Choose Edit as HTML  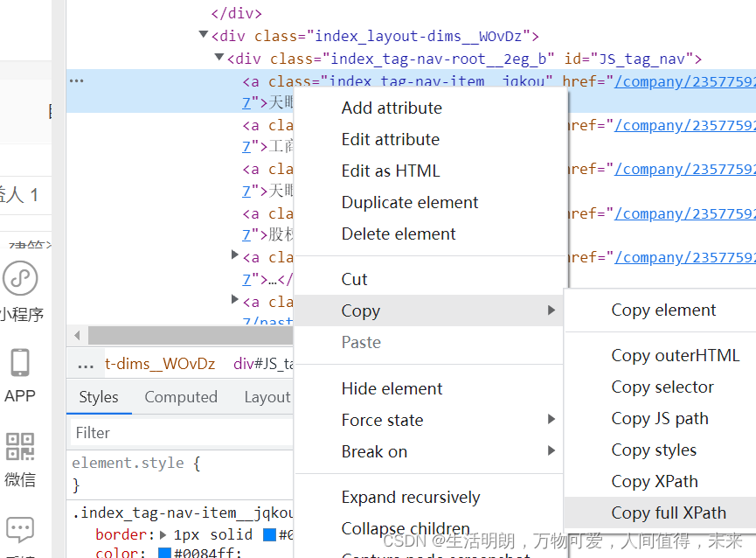coord(391,171)
